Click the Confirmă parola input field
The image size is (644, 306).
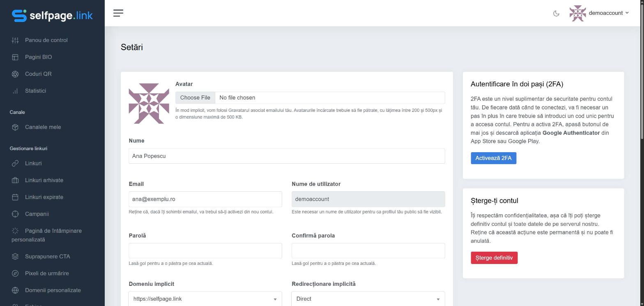pos(368,251)
